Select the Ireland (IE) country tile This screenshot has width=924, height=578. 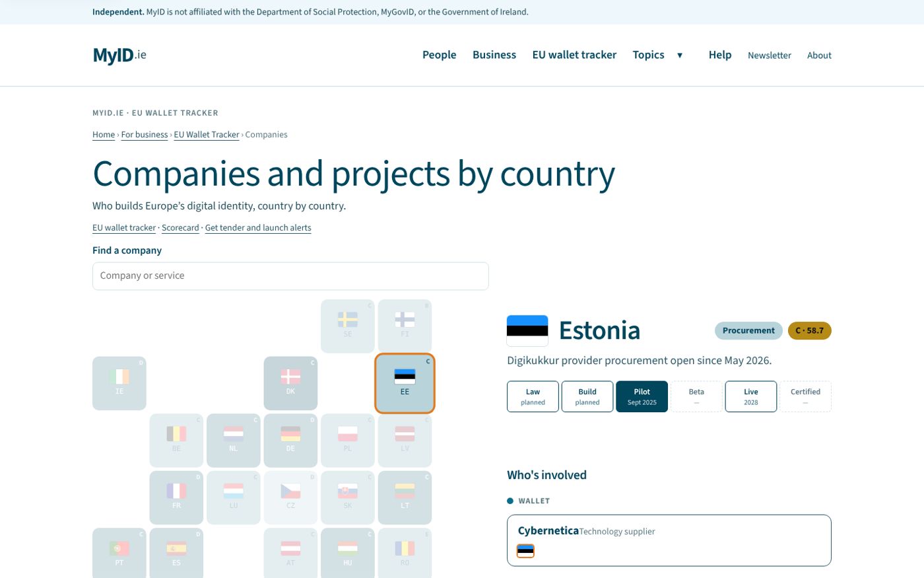click(x=119, y=383)
